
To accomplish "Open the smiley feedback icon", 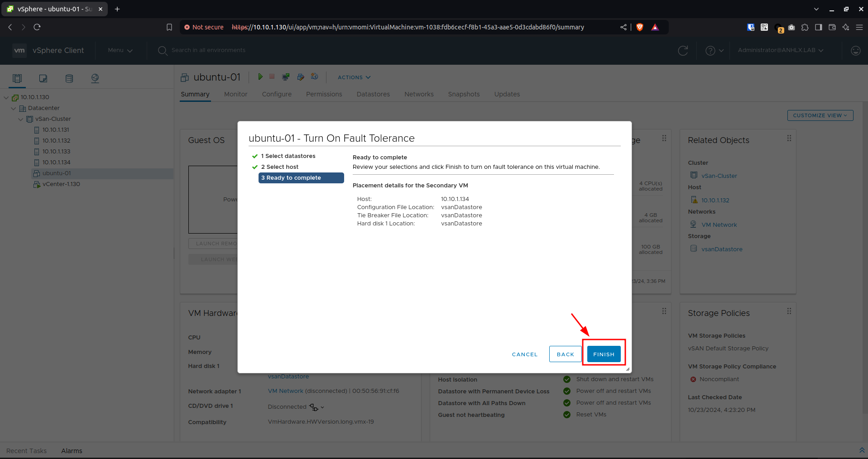I will coord(855,51).
